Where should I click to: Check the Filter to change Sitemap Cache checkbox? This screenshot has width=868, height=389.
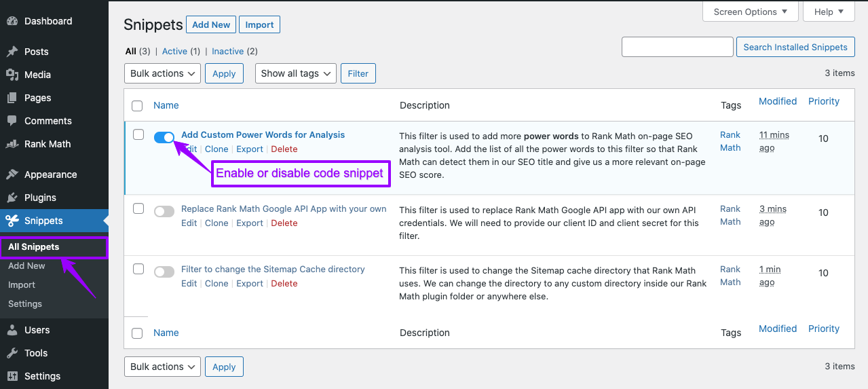138,269
